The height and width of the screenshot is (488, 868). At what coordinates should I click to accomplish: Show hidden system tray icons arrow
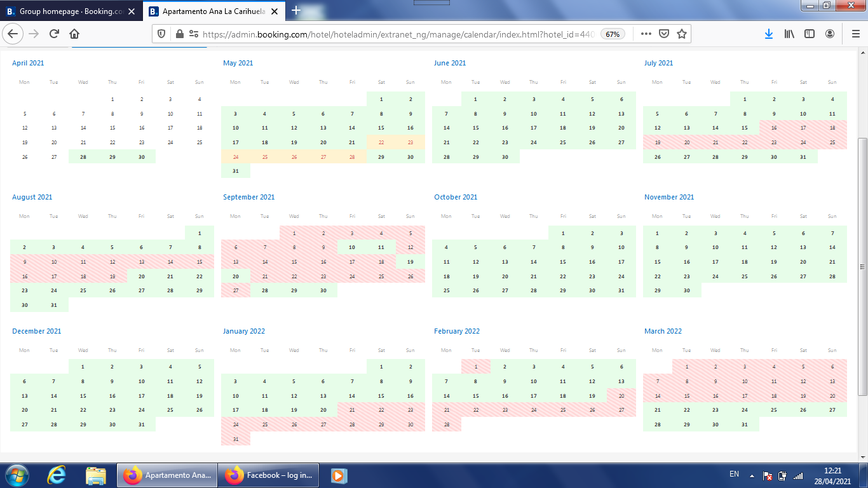coord(752,475)
